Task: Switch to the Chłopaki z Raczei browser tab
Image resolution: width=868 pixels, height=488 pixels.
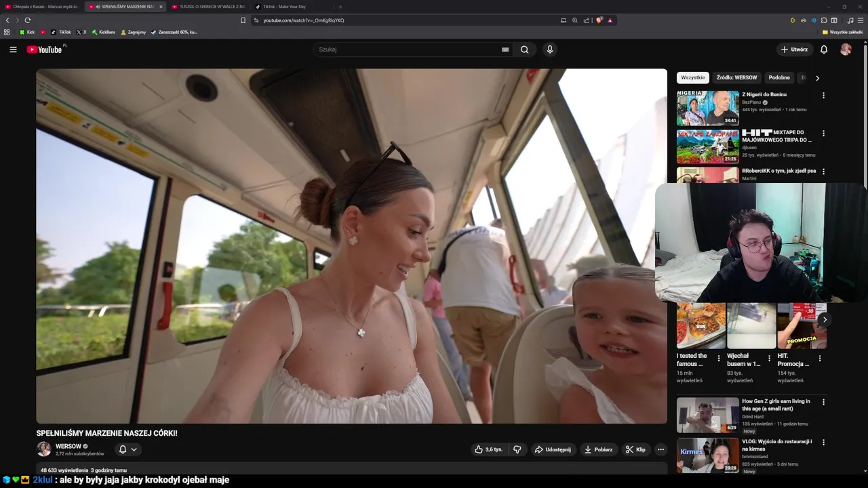Action: [x=41, y=7]
